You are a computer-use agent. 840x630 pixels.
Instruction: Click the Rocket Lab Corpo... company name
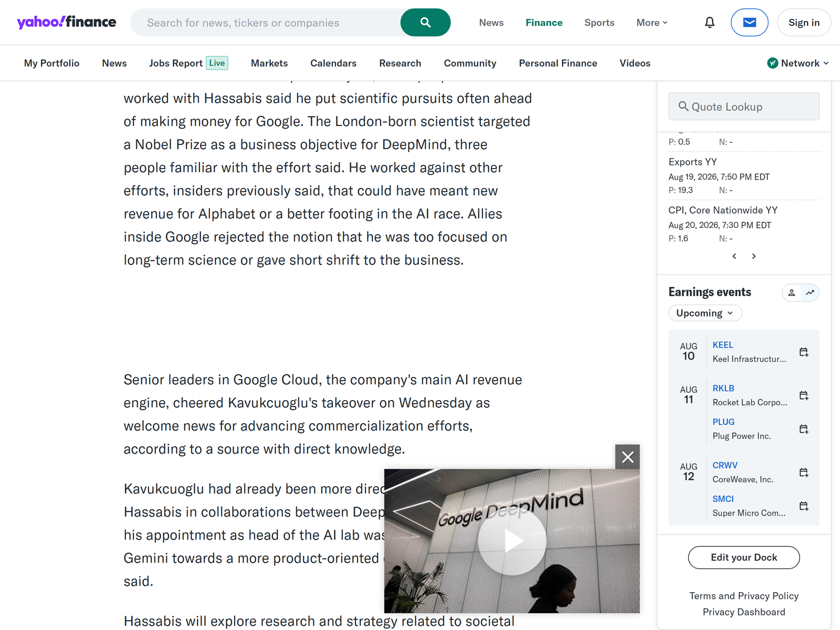pos(750,403)
